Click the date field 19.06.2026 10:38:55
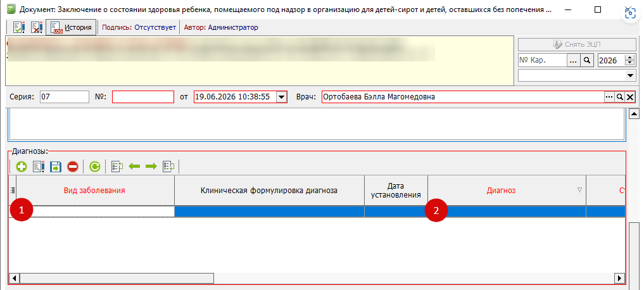Viewport: 644px width, 290px height. (x=234, y=97)
